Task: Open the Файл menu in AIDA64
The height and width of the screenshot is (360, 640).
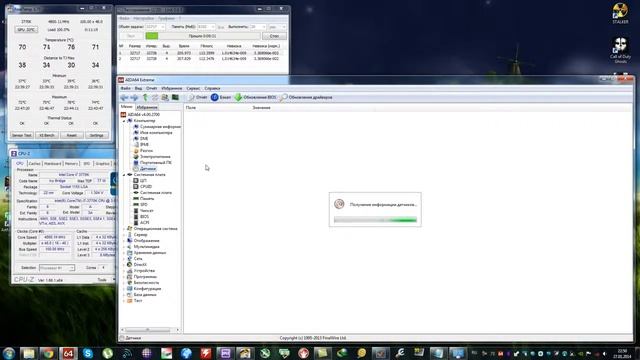Action: coord(125,88)
